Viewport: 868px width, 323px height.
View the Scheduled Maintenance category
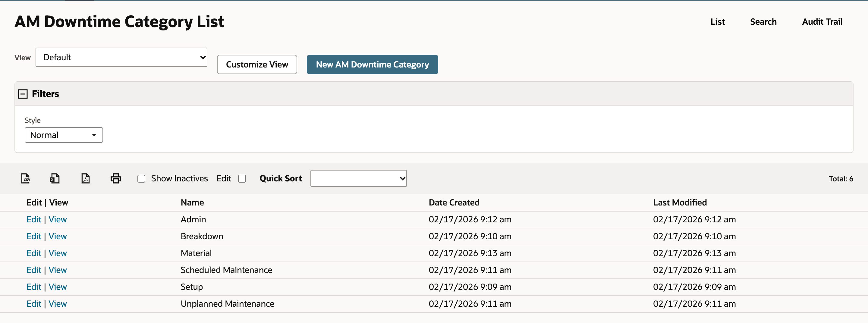pyautogui.click(x=58, y=270)
